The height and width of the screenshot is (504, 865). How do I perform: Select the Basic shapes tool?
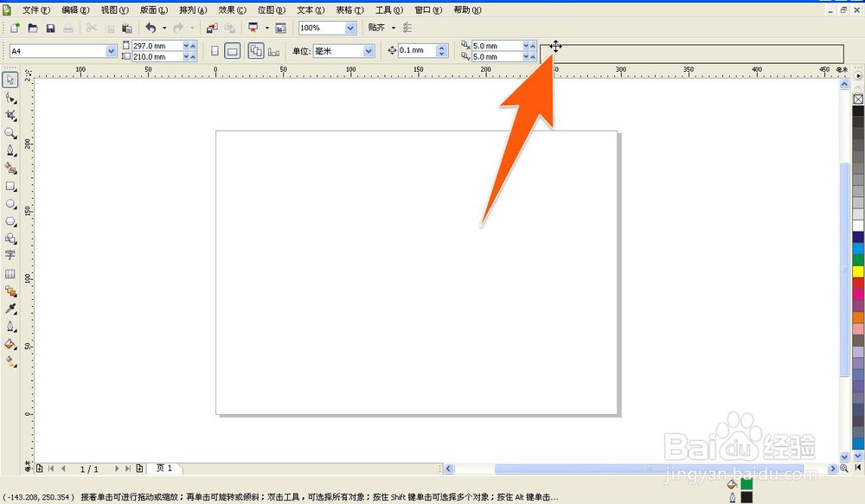pyautogui.click(x=10, y=239)
